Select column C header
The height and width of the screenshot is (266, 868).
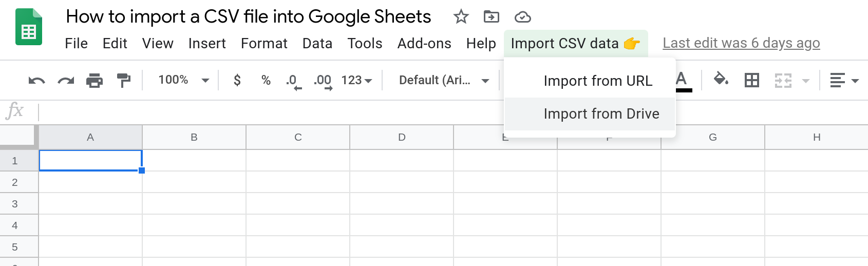pos(298,138)
